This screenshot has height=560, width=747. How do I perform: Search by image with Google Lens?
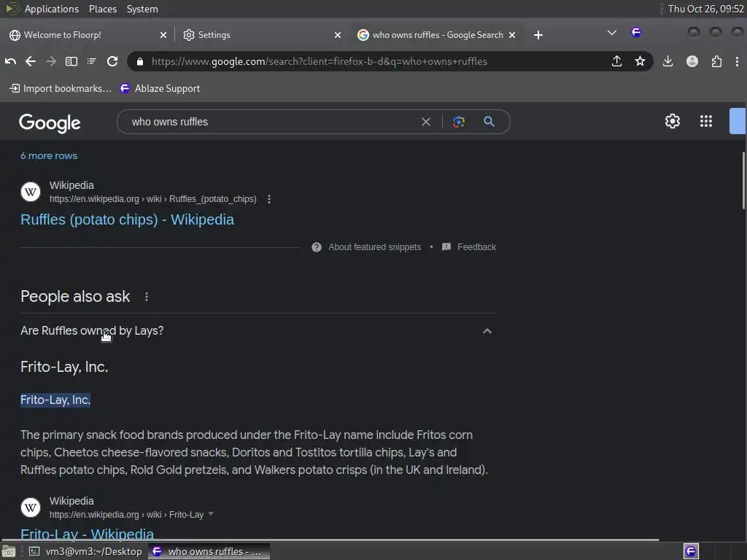coord(458,122)
